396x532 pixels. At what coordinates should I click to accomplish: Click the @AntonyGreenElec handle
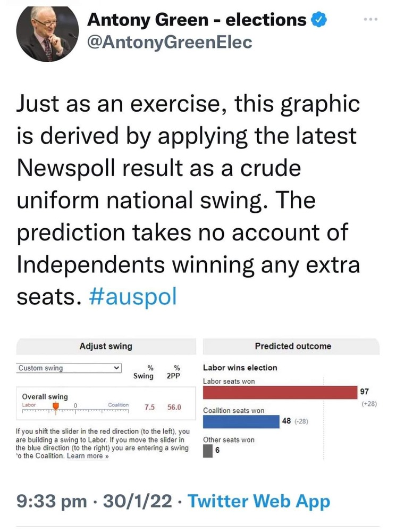point(169,43)
